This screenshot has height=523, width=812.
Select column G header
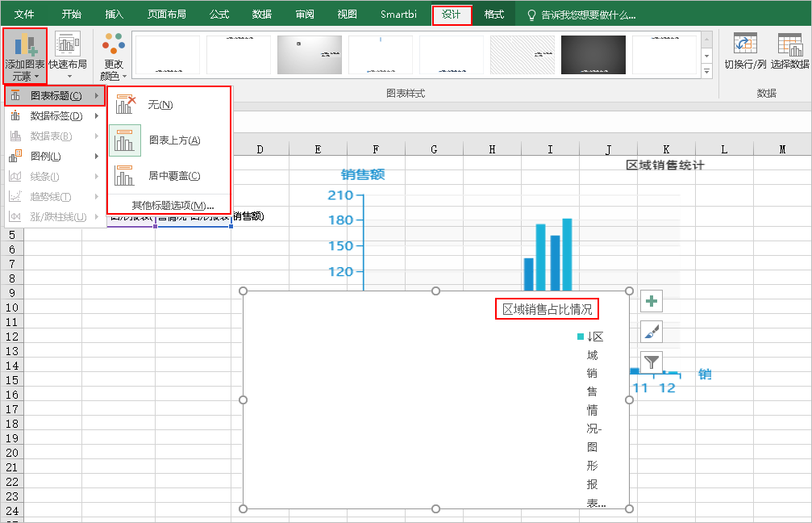click(x=434, y=149)
